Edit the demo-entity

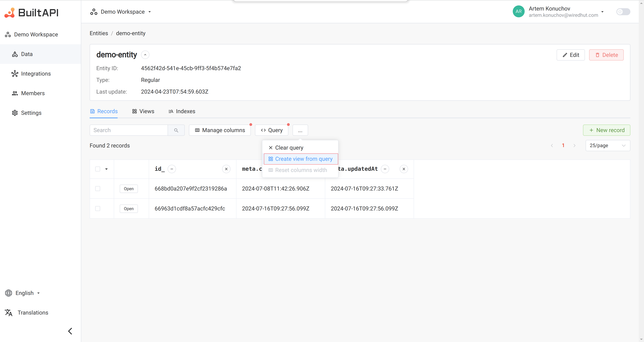tap(570, 55)
